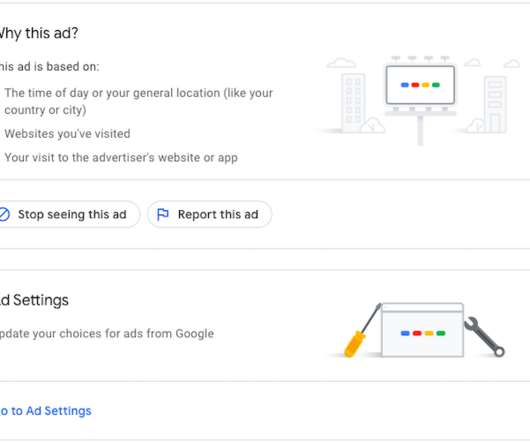Click the cloud above the left building
This screenshot has height=443, width=530.
pos(341,63)
